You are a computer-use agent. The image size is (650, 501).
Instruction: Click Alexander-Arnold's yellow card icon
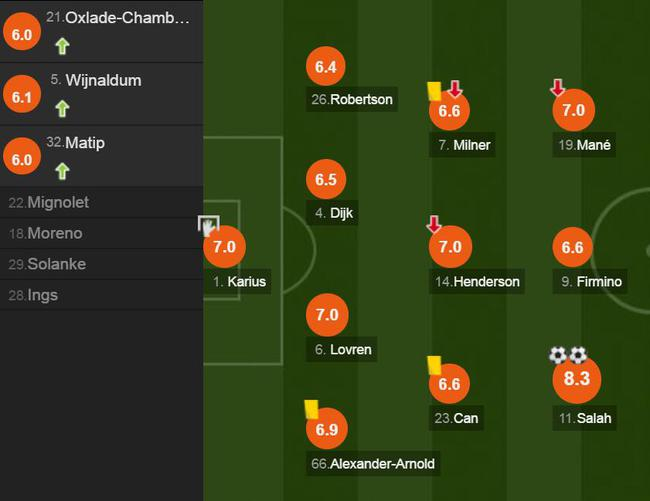tap(311, 409)
